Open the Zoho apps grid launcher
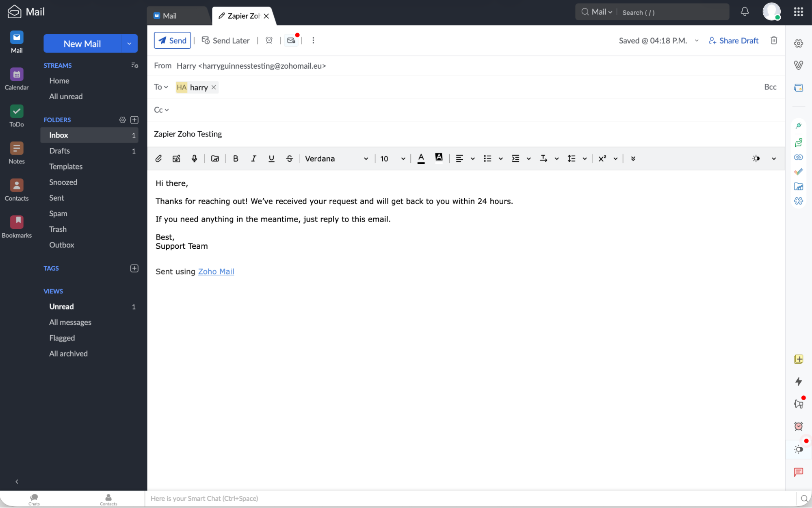The width and height of the screenshot is (812, 508). (x=798, y=12)
